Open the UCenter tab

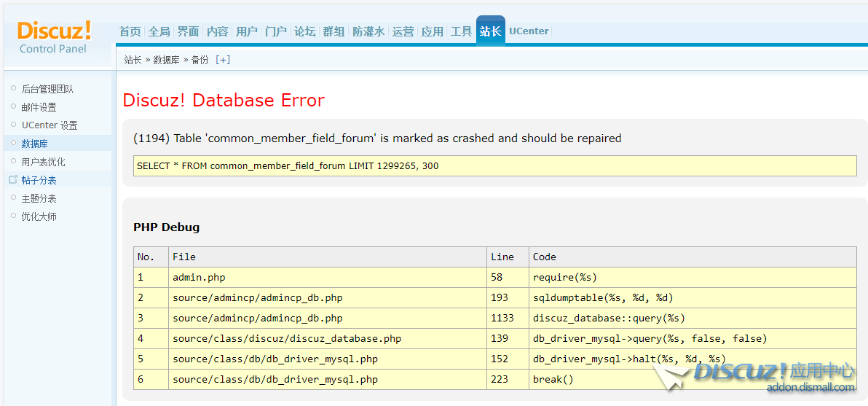click(529, 31)
